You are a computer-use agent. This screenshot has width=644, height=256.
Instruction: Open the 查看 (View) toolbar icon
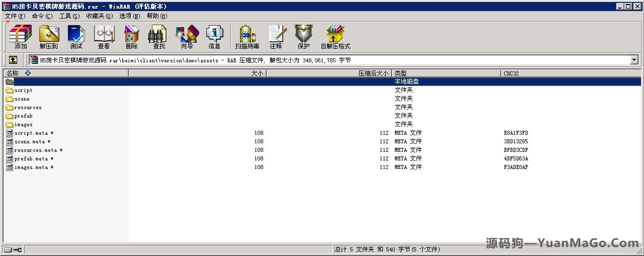pos(104,37)
